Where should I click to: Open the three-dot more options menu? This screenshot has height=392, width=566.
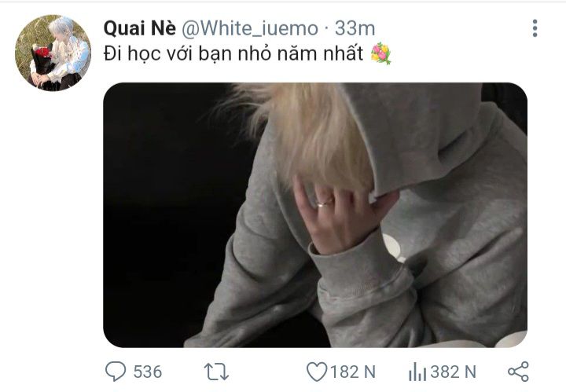(535, 28)
